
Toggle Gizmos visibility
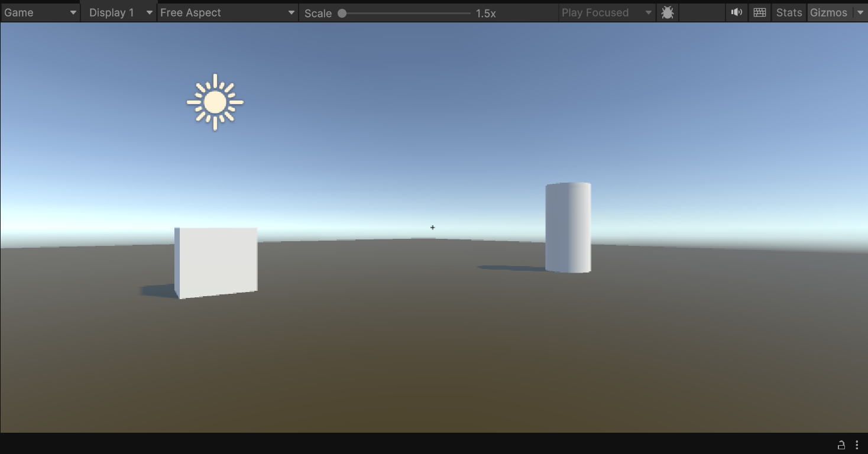829,12
